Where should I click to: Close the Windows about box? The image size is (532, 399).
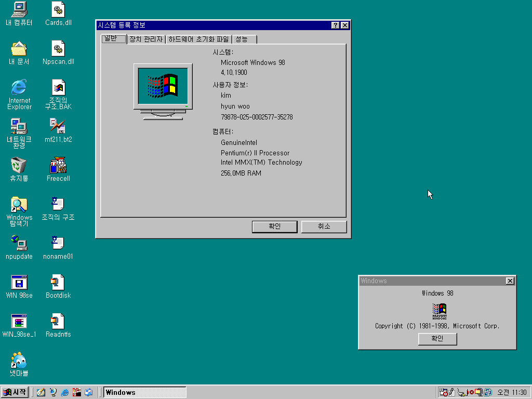tap(510, 281)
